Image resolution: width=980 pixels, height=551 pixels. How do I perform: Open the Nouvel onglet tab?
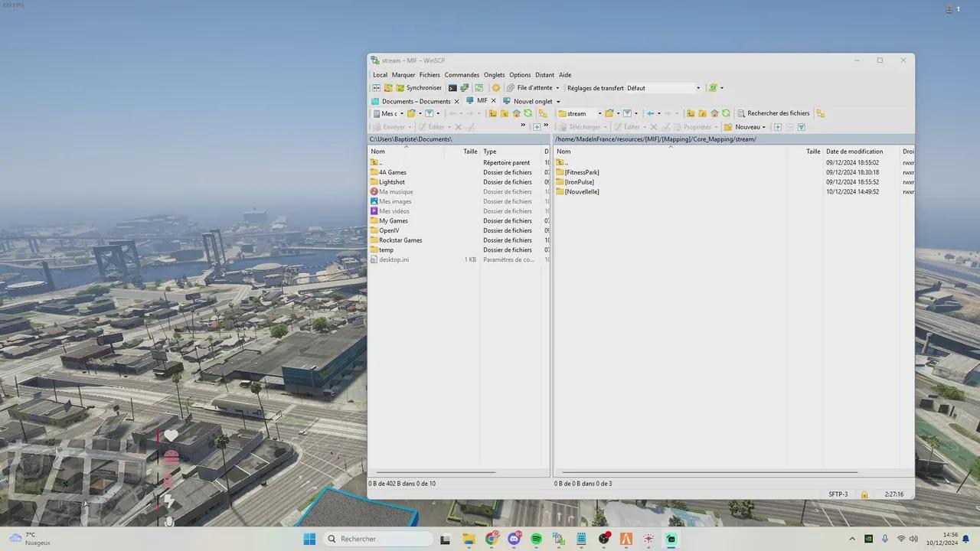click(527, 101)
